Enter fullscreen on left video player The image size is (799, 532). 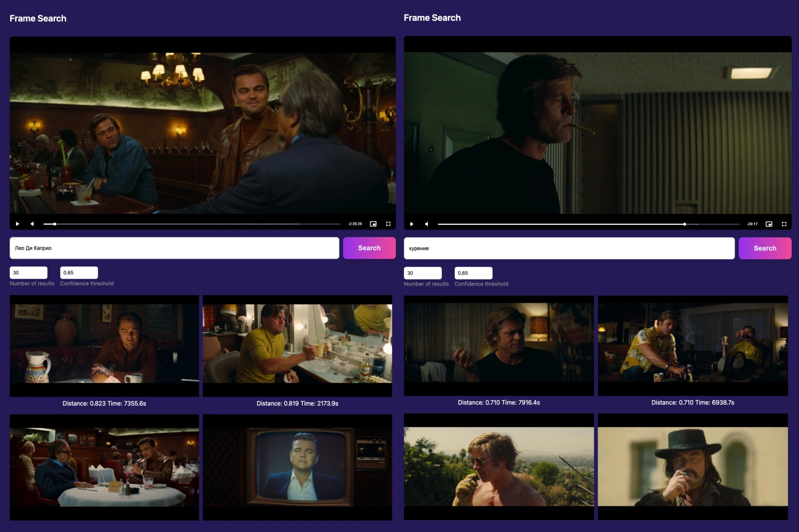[388, 224]
